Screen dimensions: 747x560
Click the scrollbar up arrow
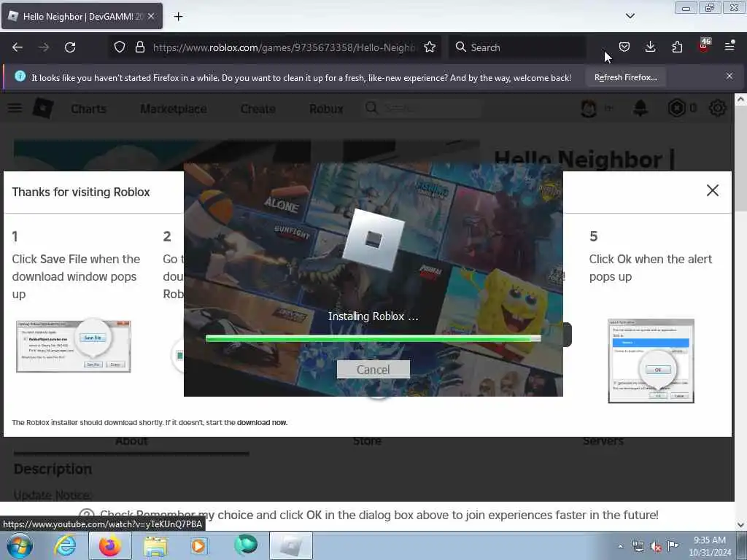pos(740,99)
